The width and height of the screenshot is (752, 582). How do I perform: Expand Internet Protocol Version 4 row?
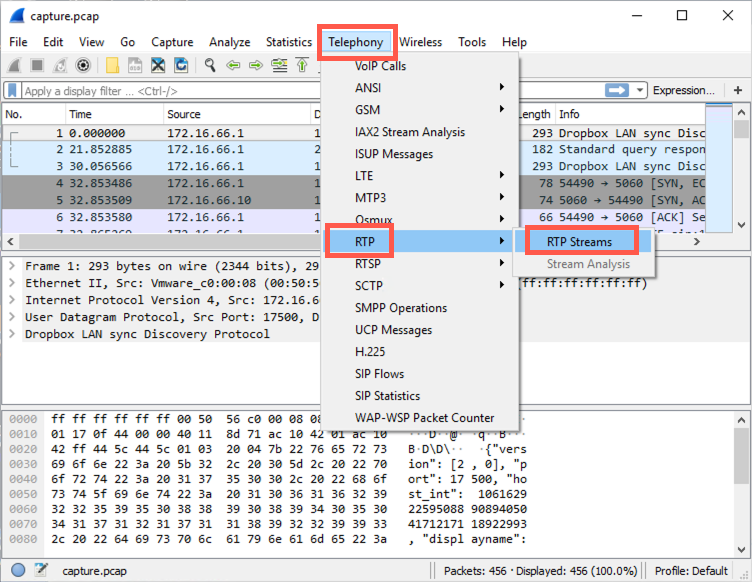pyautogui.click(x=12, y=300)
